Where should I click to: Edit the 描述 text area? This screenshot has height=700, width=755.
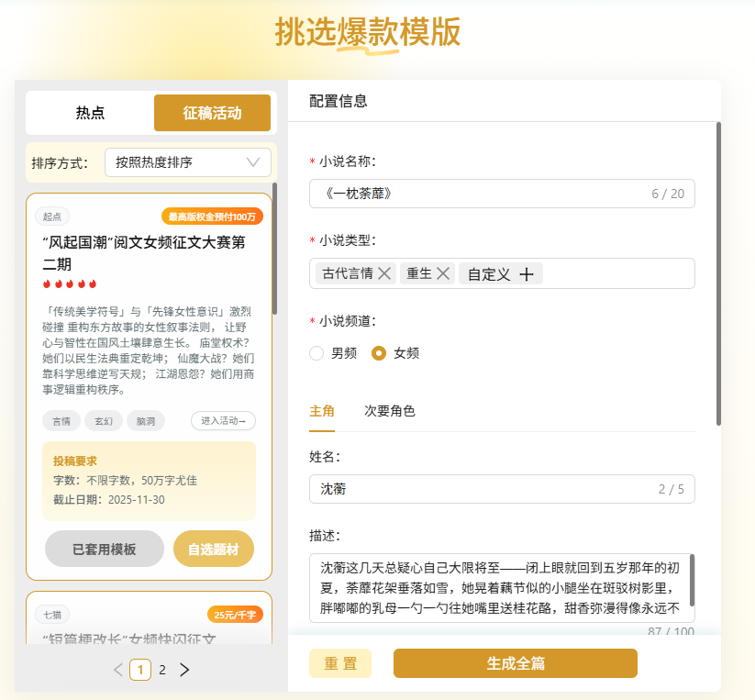(x=501, y=588)
